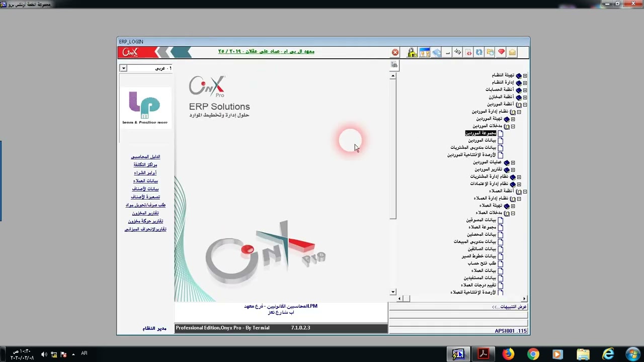The width and height of the screenshot is (644, 362).
Task: Click the arrows switch toolbar icon
Action: click(x=458, y=52)
